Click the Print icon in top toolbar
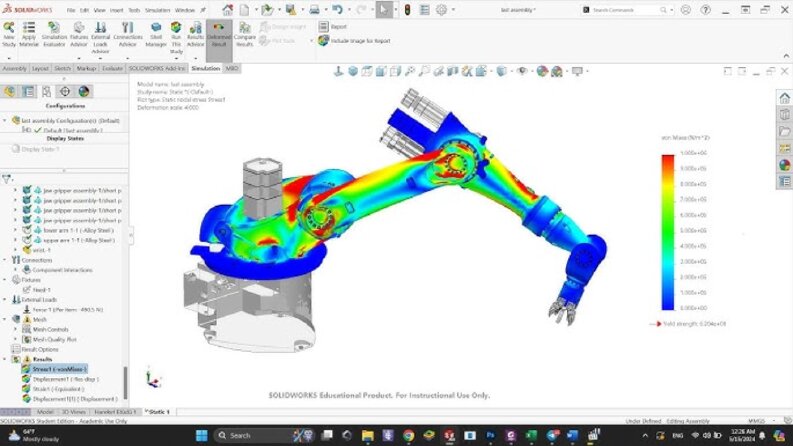 314,10
